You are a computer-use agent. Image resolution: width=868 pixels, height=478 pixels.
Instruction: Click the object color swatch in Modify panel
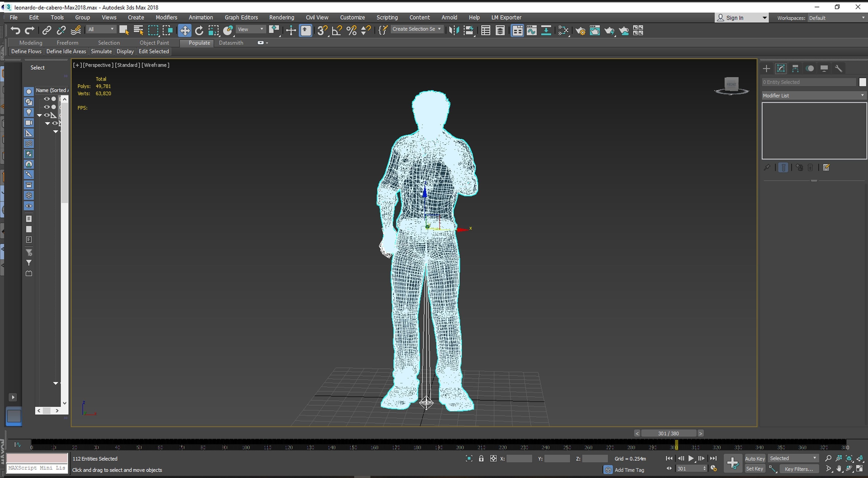click(x=862, y=82)
